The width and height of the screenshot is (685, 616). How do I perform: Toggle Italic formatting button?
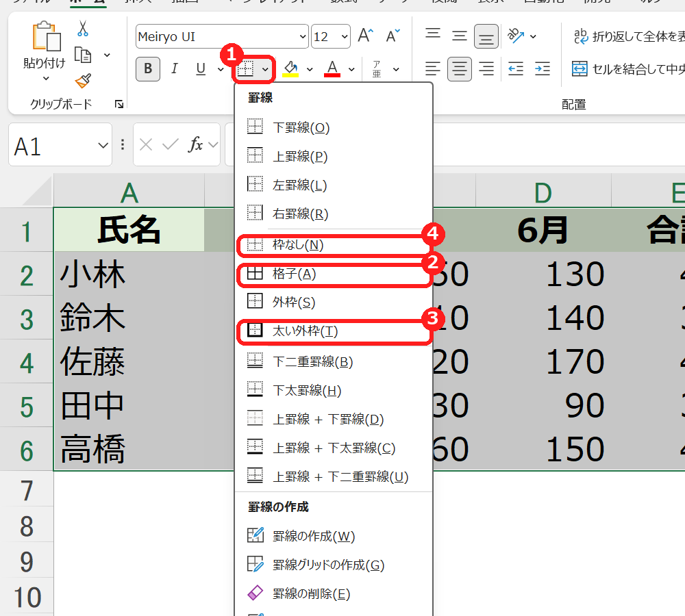[174, 69]
